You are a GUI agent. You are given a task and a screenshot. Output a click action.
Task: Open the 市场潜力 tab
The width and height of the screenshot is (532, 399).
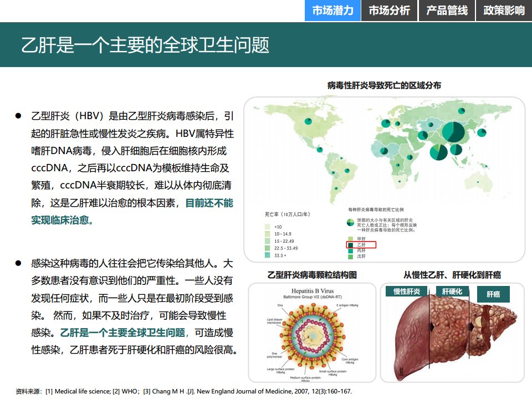(x=332, y=11)
